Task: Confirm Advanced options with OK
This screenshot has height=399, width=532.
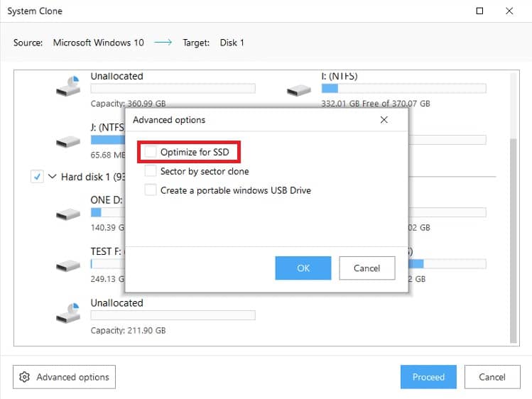Action: point(303,268)
